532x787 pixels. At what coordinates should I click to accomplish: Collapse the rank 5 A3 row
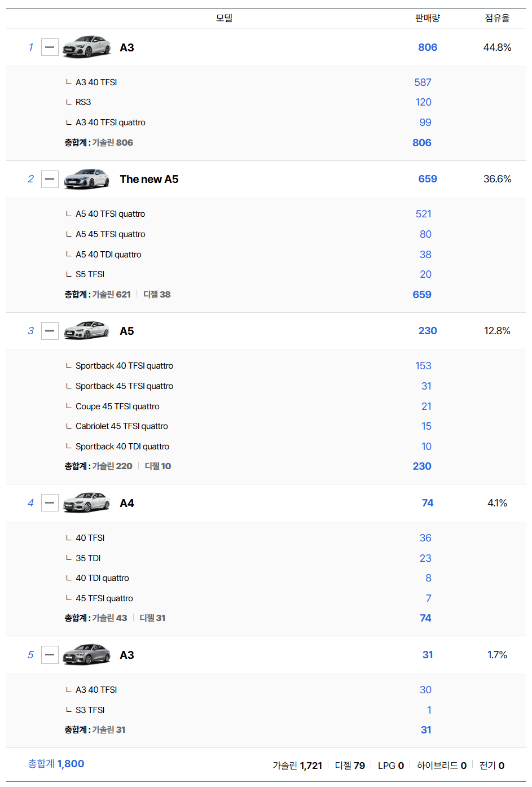pyautogui.click(x=50, y=655)
